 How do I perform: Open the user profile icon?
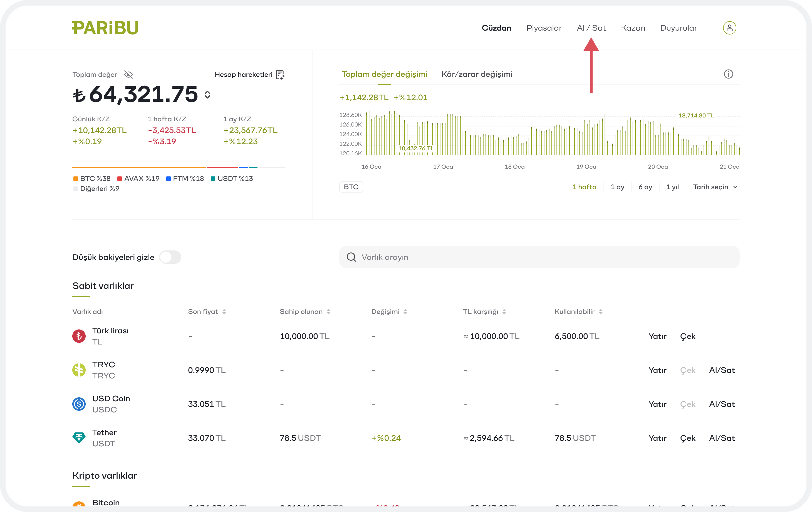click(x=729, y=28)
